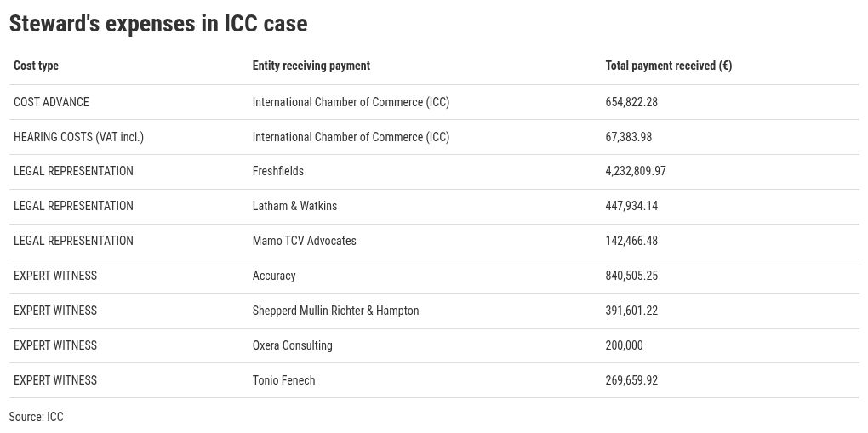868x433 pixels.
Task: Select the COST ADVANCE row label
Action: click(x=51, y=102)
